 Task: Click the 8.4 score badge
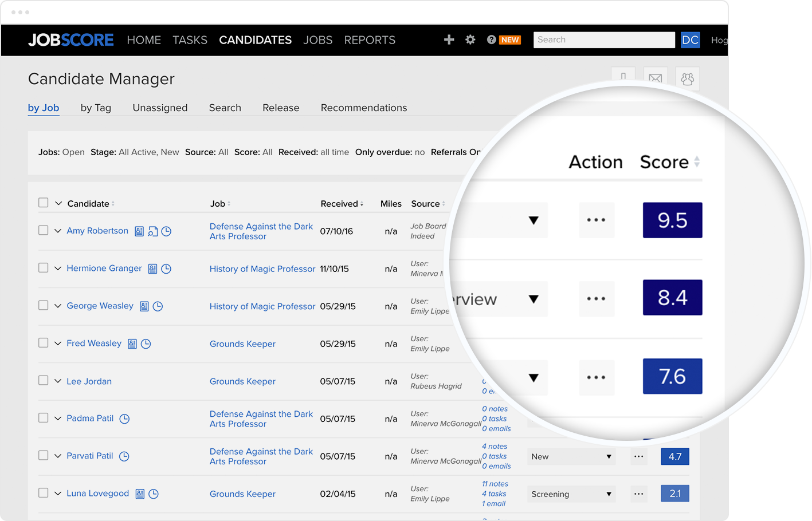673,298
